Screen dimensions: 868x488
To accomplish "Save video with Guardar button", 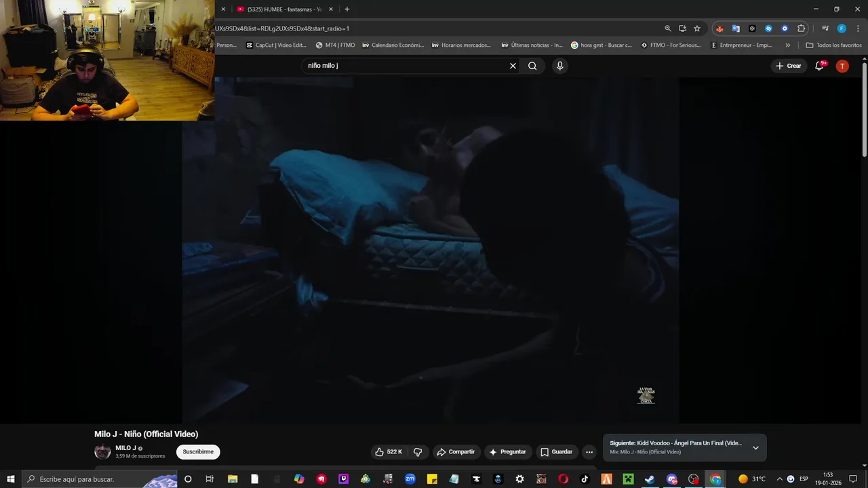I will tap(556, 452).
